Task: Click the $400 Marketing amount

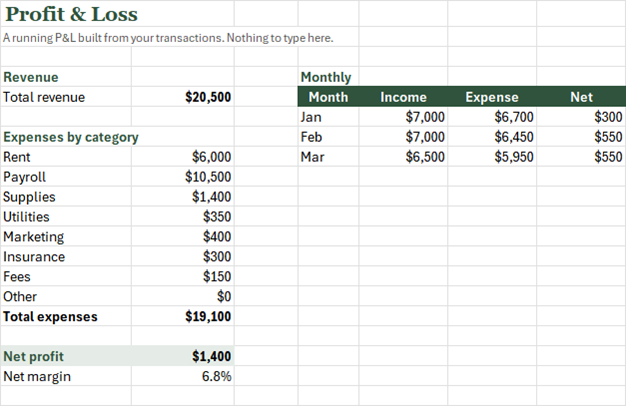Action: click(217, 237)
